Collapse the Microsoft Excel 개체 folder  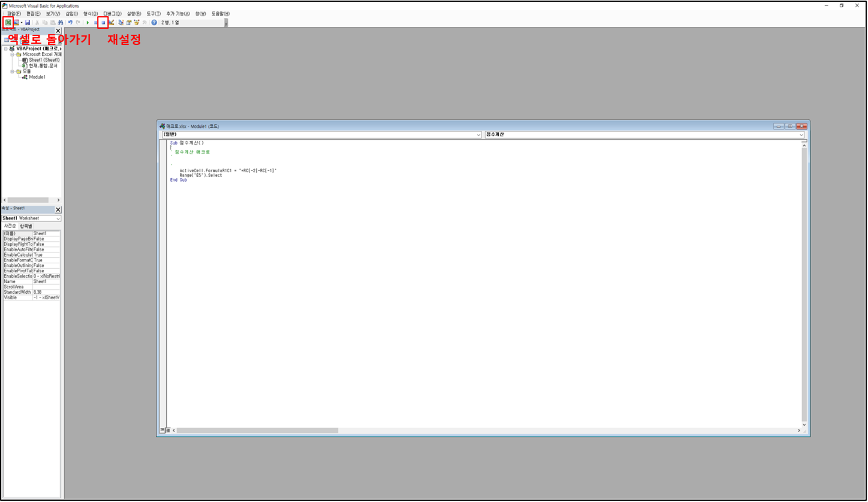11,54
